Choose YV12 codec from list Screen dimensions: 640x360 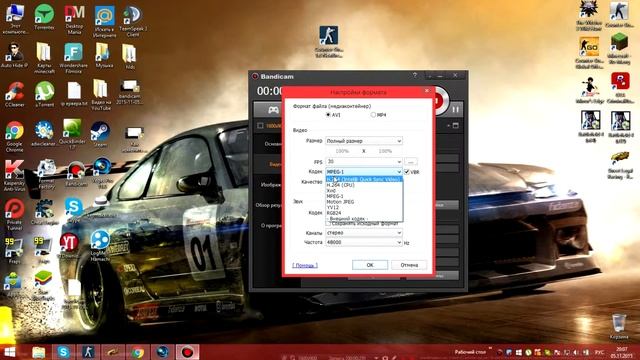pos(364,207)
